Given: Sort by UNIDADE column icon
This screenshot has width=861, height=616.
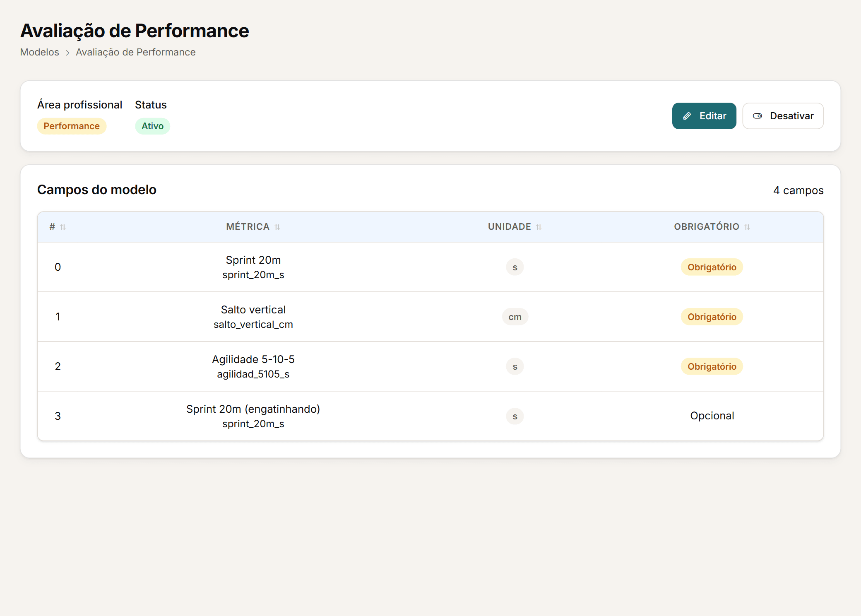Looking at the screenshot, I should point(539,227).
